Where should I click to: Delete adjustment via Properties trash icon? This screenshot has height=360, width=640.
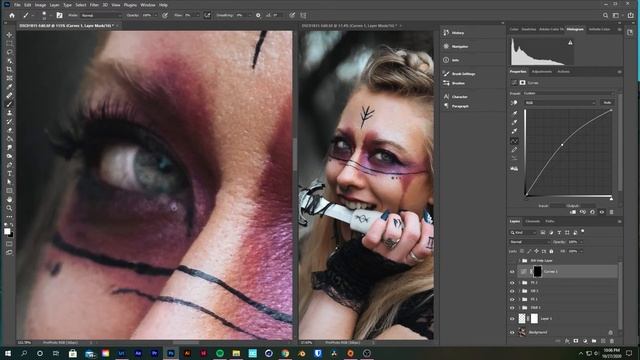pos(611,212)
